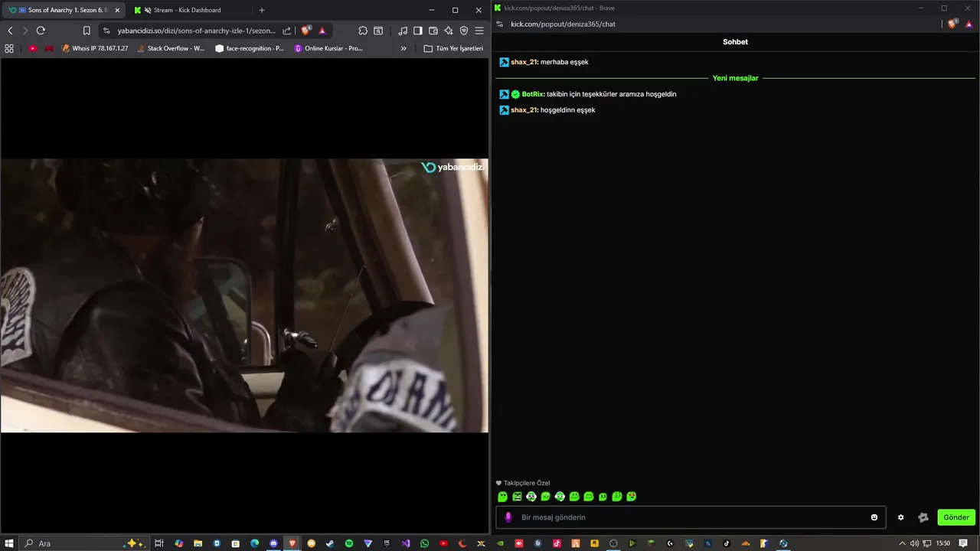Open the Whois IP 78.167.1.27 bookmark
Screen dimensions: 980x551
(x=94, y=48)
